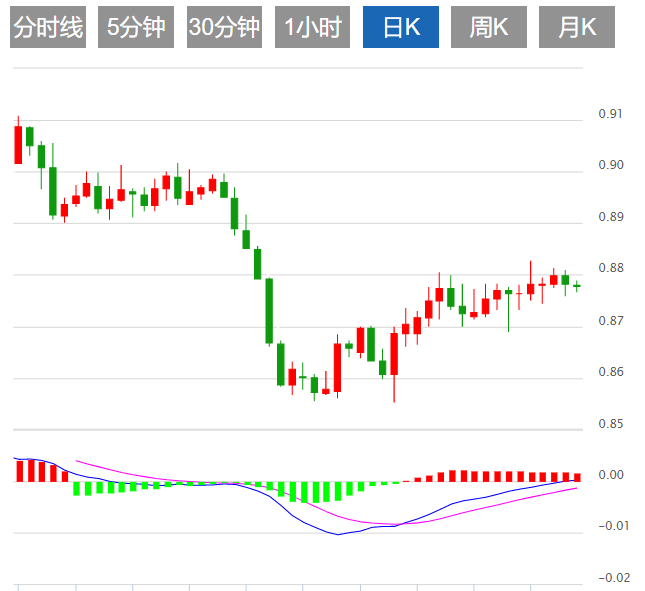
Task: Click the -0.01 MACD axis label
Action: (x=613, y=526)
